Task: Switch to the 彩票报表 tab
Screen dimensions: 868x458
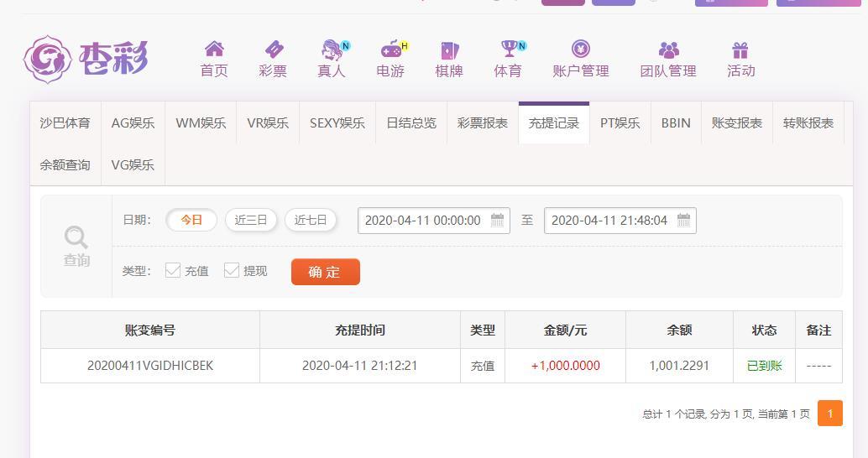Action: pyautogui.click(x=482, y=122)
